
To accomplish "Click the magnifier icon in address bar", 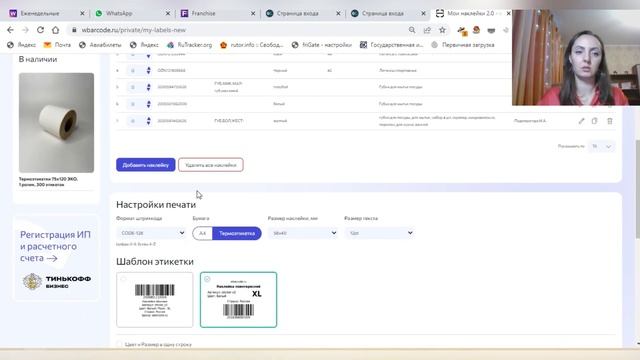I will 412,30.
